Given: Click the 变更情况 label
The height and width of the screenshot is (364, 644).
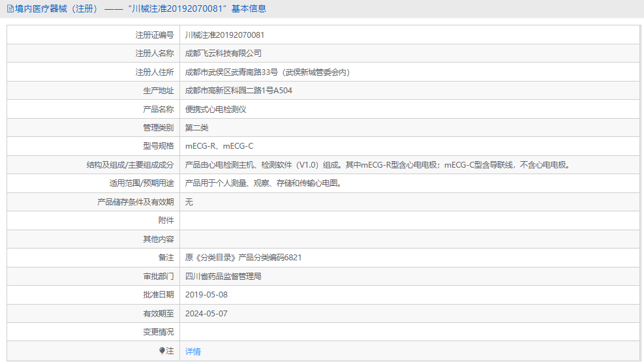Looking at the screenshot, I should (x=158, y=332).
